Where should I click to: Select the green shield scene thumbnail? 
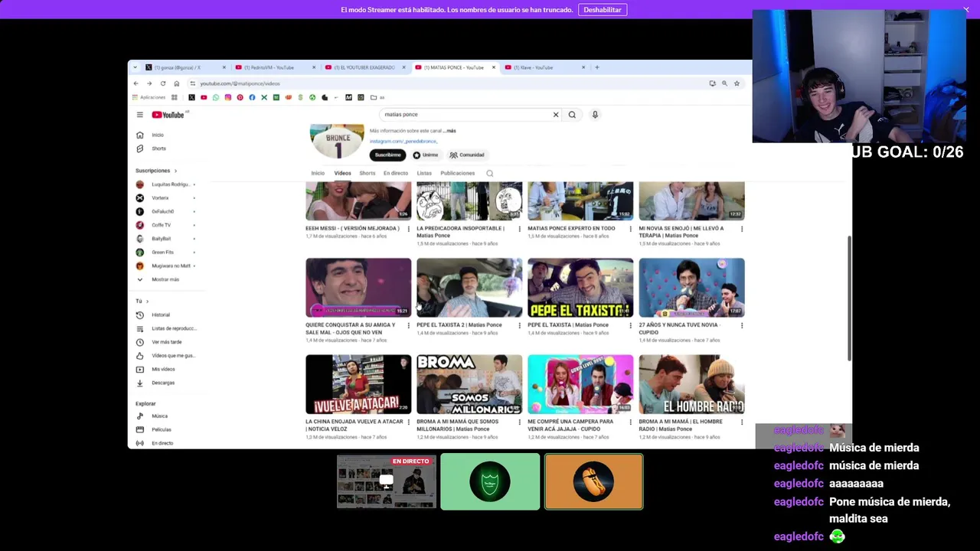[490, 481]
